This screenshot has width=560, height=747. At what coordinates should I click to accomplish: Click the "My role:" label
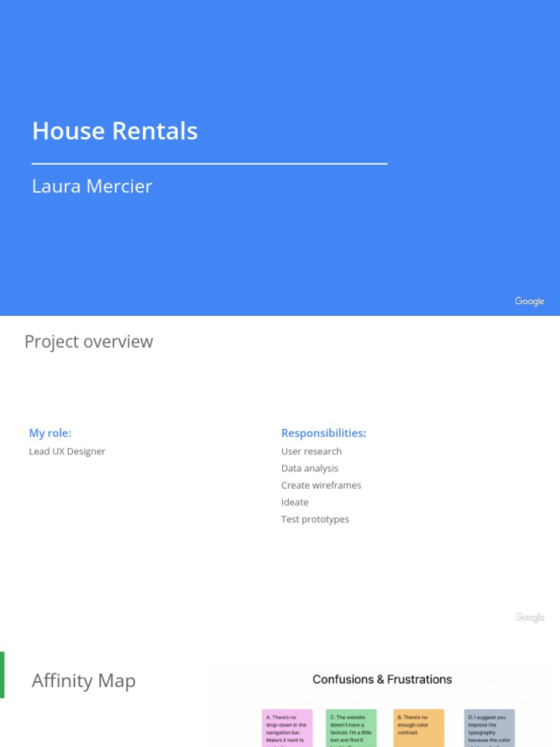[50, 433]
